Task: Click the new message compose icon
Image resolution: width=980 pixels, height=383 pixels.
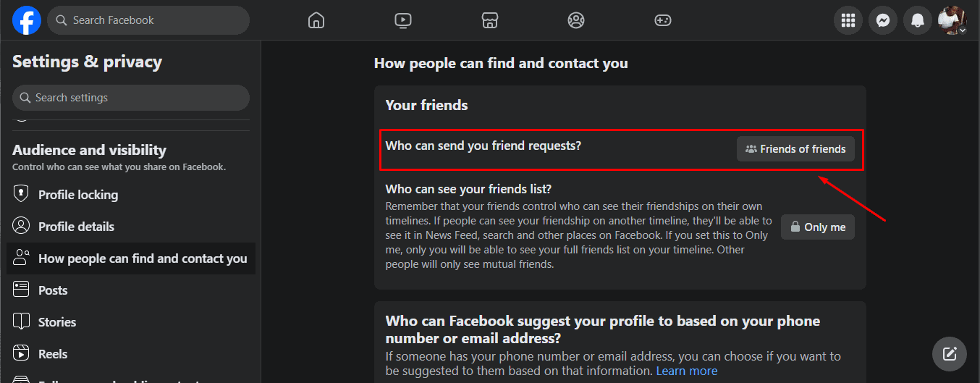Action: pyautogui.click(x=950, y=354)
